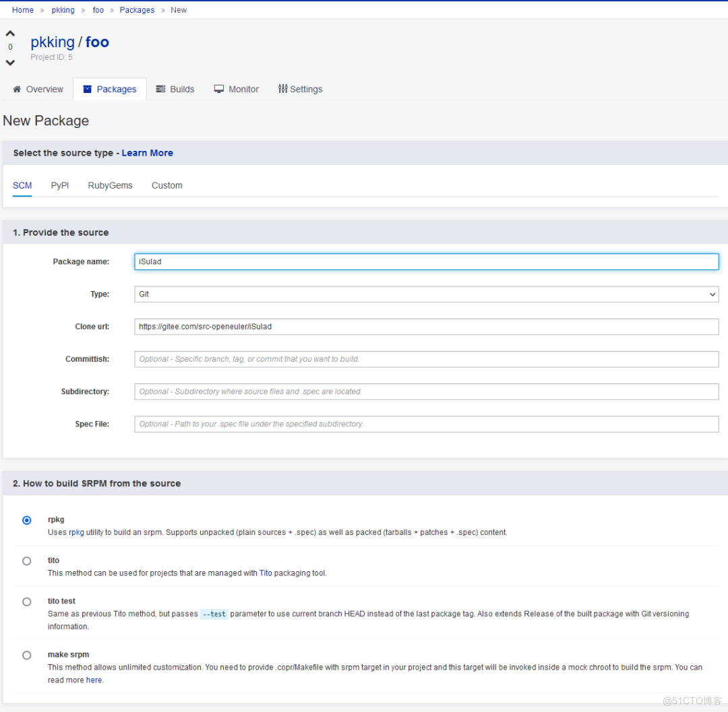Click the 'Project ID: 5' text
The height and width of the screenshot is (712, 728).
coord(51,57)
